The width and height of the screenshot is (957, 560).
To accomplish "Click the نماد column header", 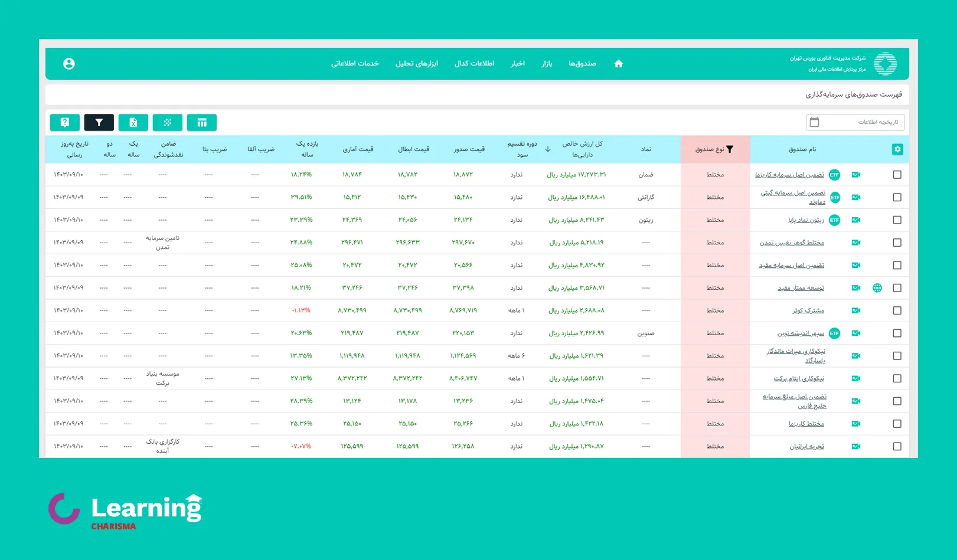I will coord(646,149).
